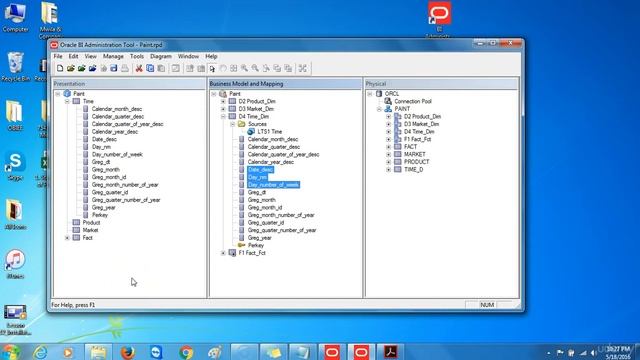Image resolution: width=640 pixels, height=360 pixels.
Task: Open the Diagram menu
Action: [x=161, y=56]
